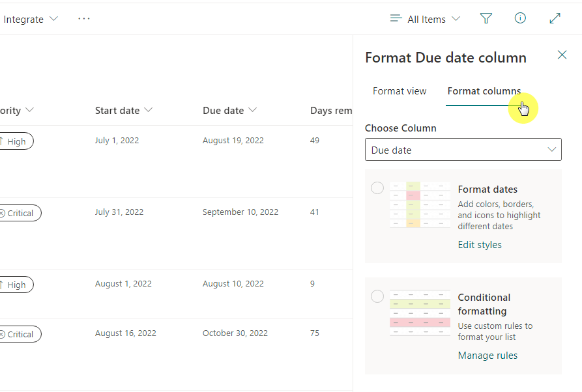This screenshot has height=392, width=582.
Task: Expand the Start date column header menu
Action: point(148,110)
